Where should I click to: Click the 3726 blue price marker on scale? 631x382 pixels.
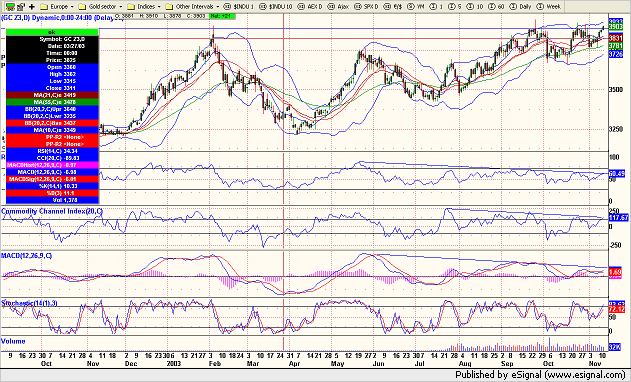point(616,54)
